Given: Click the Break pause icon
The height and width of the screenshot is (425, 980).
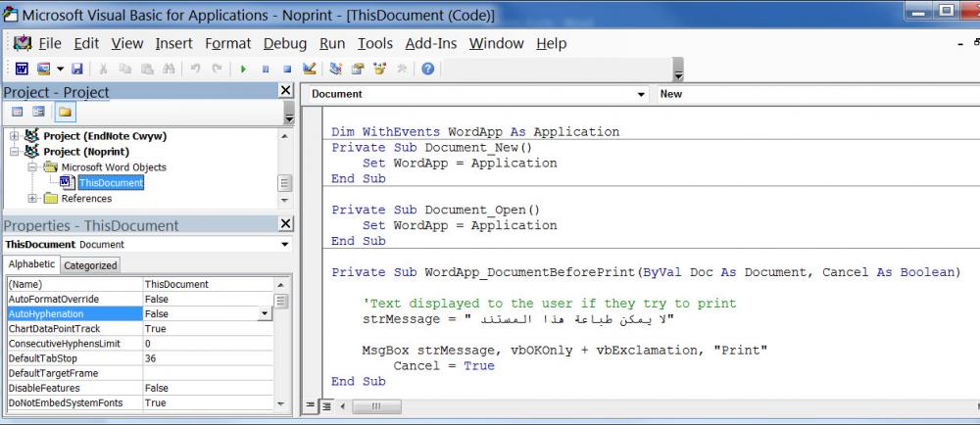Looking at the screenshot, I should coord(265,69).
